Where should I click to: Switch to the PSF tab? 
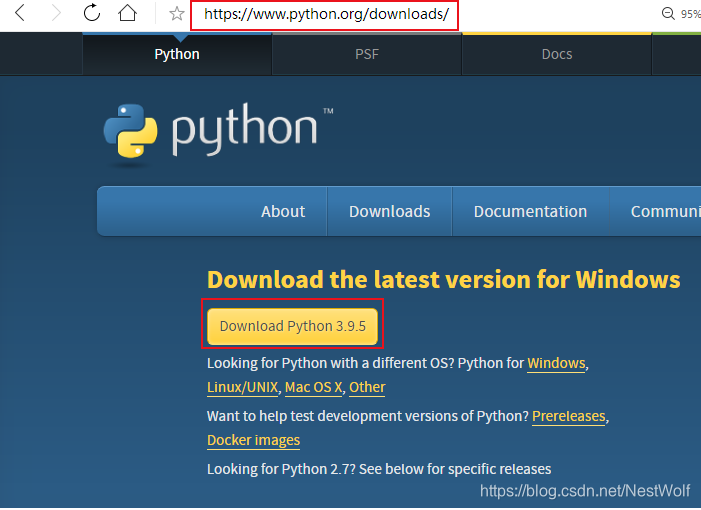pos(367,54)
